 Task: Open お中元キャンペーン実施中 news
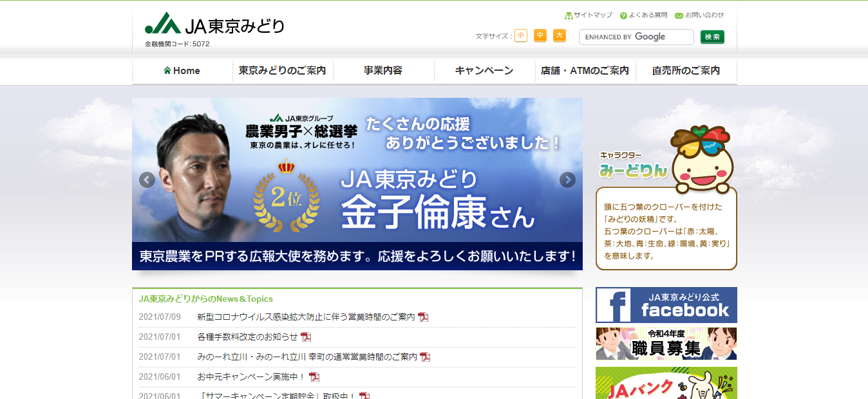click(x=251, y=376)
